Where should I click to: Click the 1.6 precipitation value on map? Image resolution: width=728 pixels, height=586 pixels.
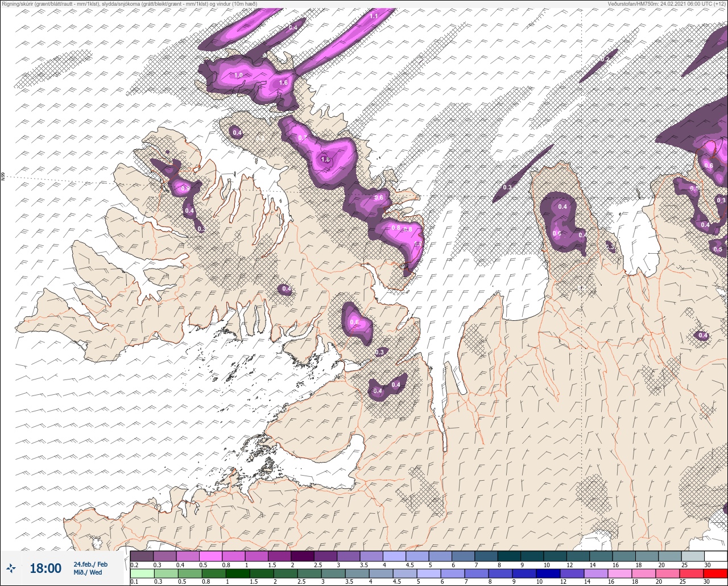tap(284, 83)
